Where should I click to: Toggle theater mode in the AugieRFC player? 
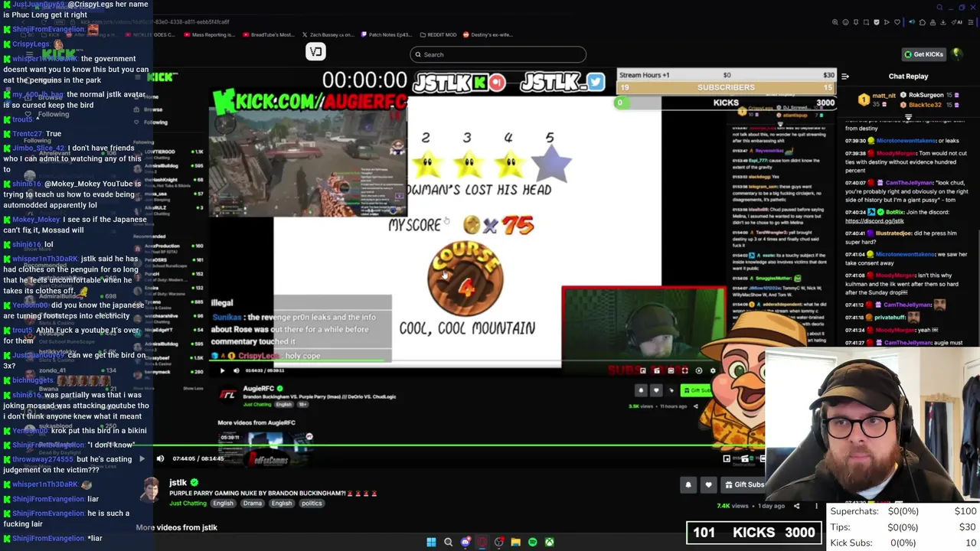point(671,370)
